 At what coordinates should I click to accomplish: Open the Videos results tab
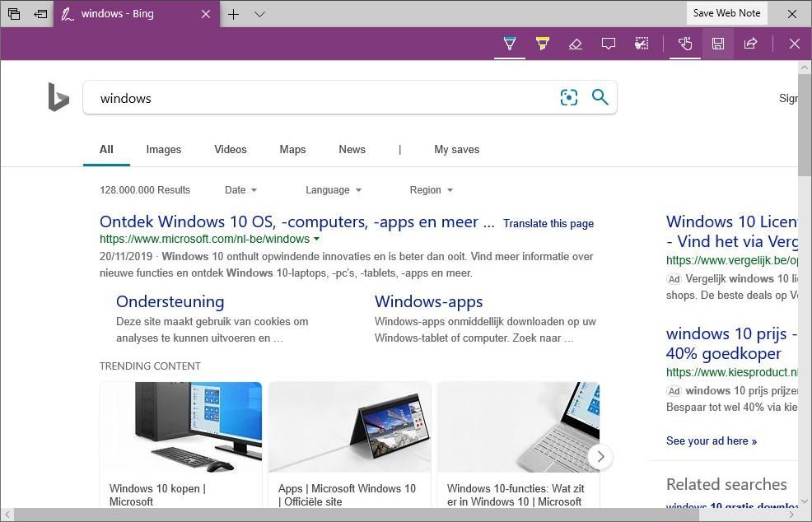[x=231, y=150]
